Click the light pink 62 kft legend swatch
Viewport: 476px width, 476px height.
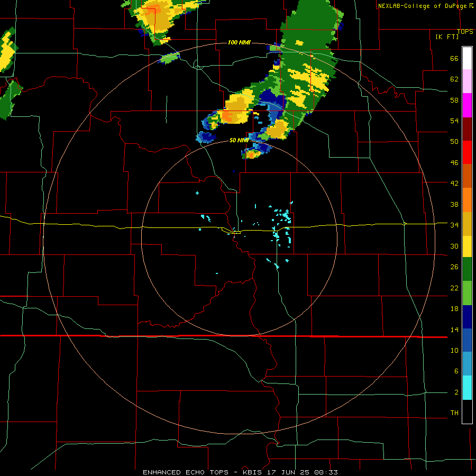click(x=467, y=81)
